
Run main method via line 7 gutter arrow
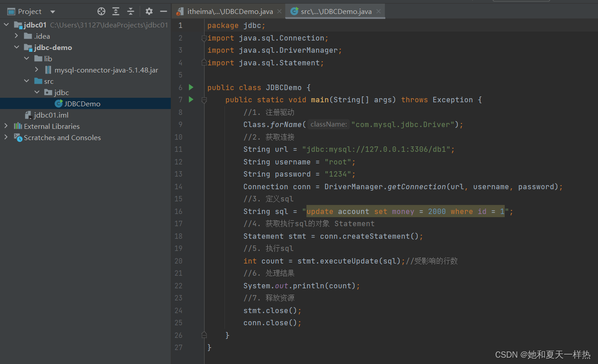191,99
